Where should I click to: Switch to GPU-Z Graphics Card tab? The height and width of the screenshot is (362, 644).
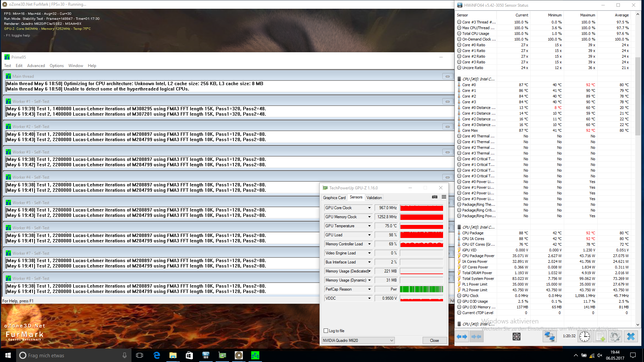pos(334,198)
